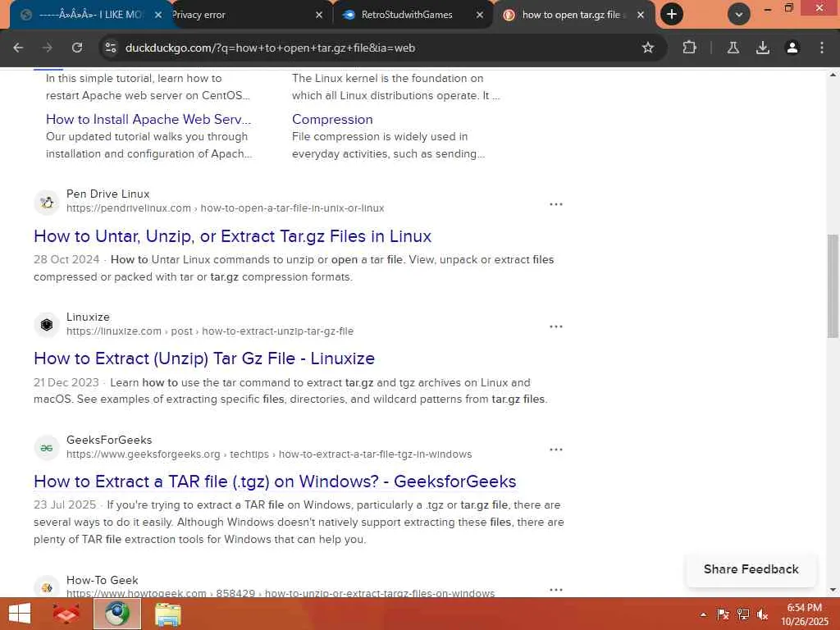The height and width of the screenshot is (630, 840).
Task: Open more options for Linuxize result
Action: (x=556, y=326)
